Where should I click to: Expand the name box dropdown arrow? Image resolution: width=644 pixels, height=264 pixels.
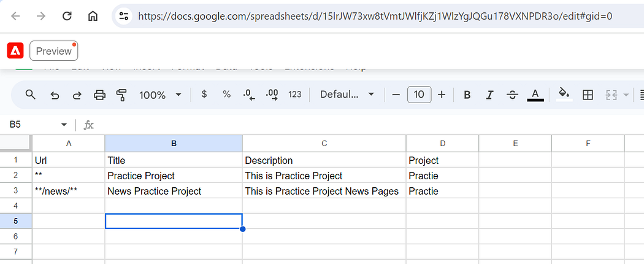64,125
